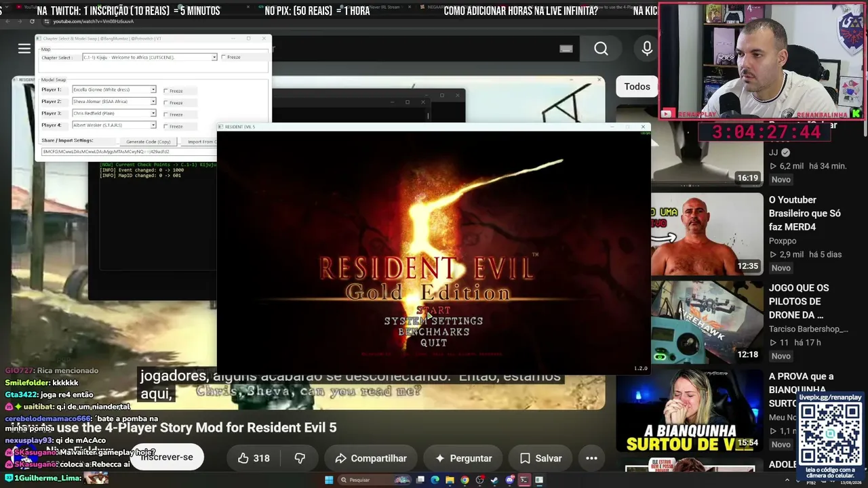Screen dimensions: 868x488
Task: Open File Explorer from the taskbar
Action: pos(450,480)
